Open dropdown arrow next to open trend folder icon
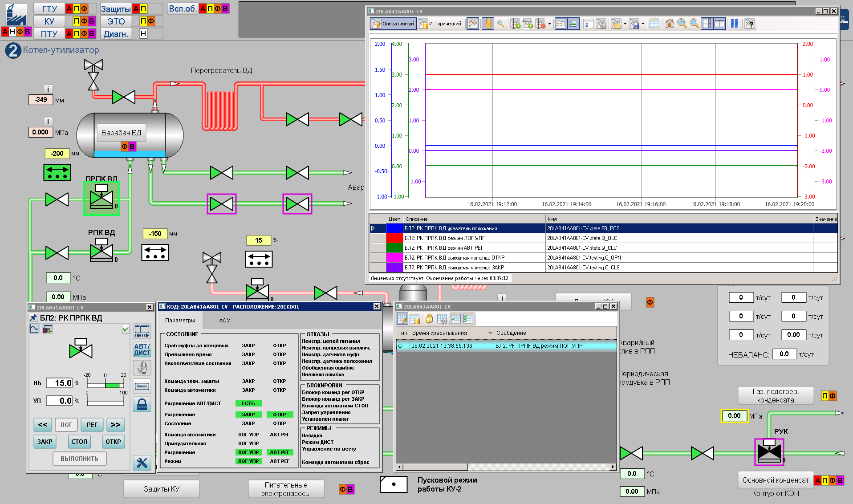853x504 pixels. 625,24
